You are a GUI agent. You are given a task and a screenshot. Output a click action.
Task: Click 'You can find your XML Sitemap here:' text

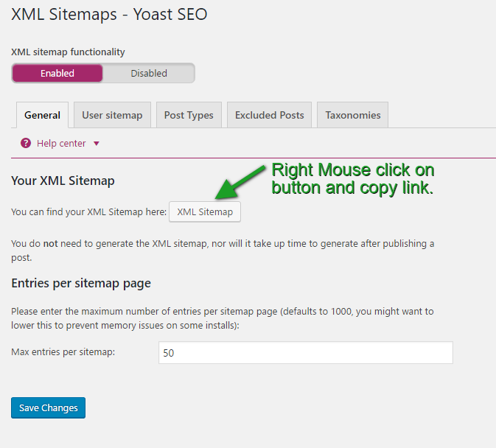click(89, 211)
